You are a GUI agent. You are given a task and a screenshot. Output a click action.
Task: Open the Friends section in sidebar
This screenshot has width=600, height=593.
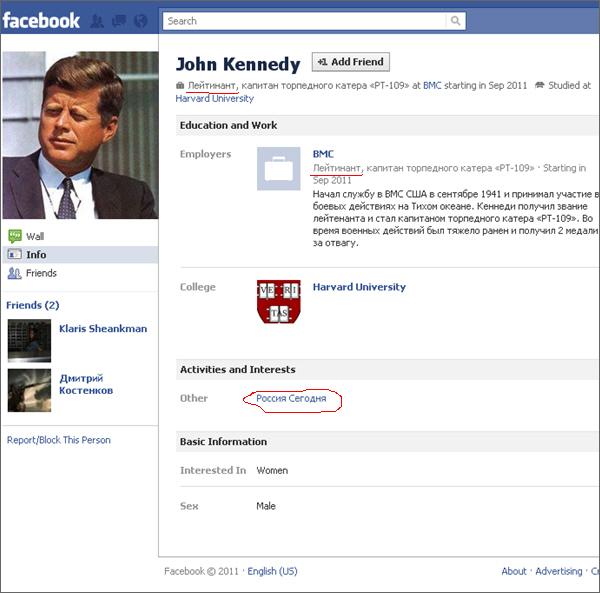(41, 273)
